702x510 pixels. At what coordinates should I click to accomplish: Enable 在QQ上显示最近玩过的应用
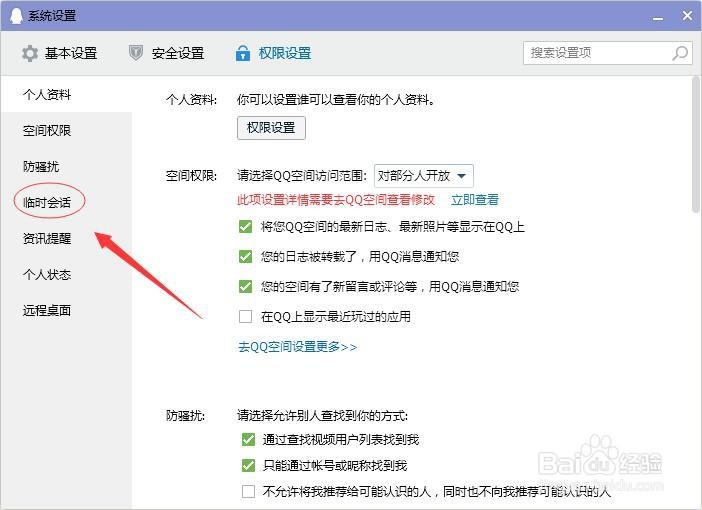point(245,317)
